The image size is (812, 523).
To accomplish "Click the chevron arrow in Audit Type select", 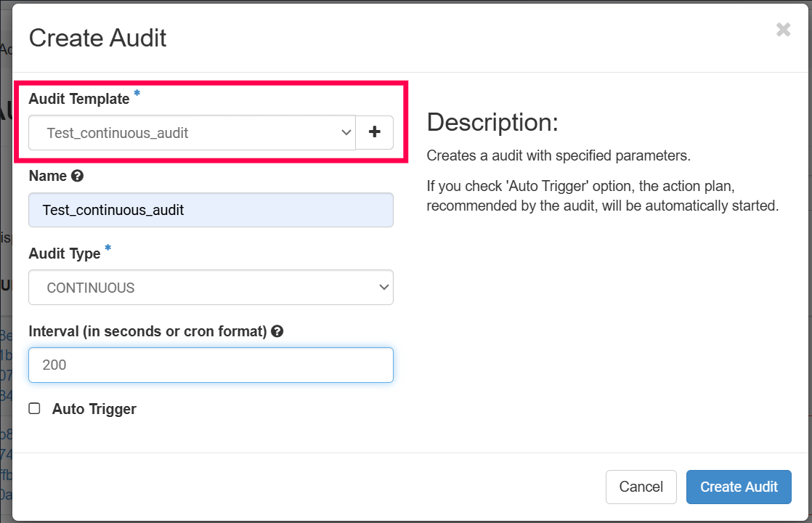I will click(x=383, y=288).
